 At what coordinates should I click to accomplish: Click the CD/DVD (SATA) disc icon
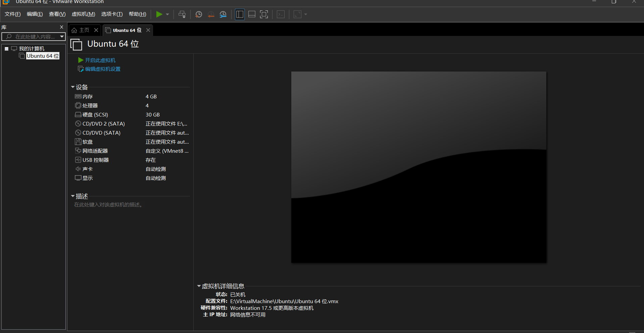click(78, 133)
